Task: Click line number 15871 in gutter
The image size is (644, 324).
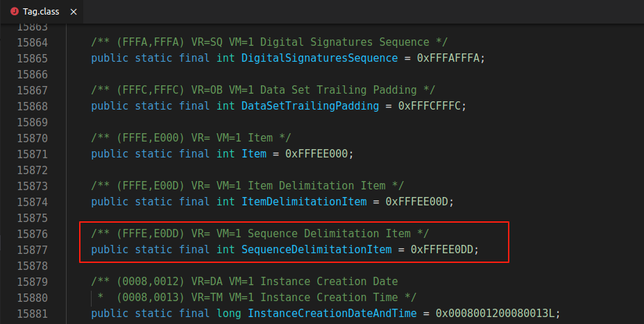Action: click(33, 154)
